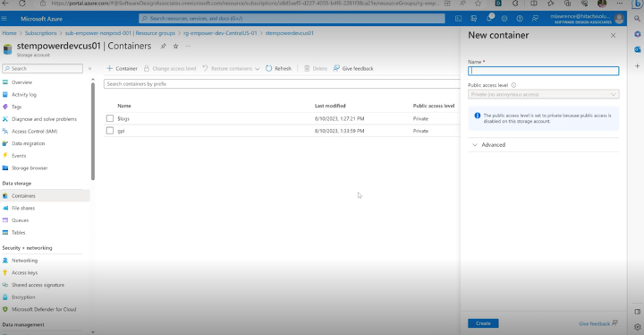Open Overview in the left menu
The image size is (644, 335).
coord(21,82)
